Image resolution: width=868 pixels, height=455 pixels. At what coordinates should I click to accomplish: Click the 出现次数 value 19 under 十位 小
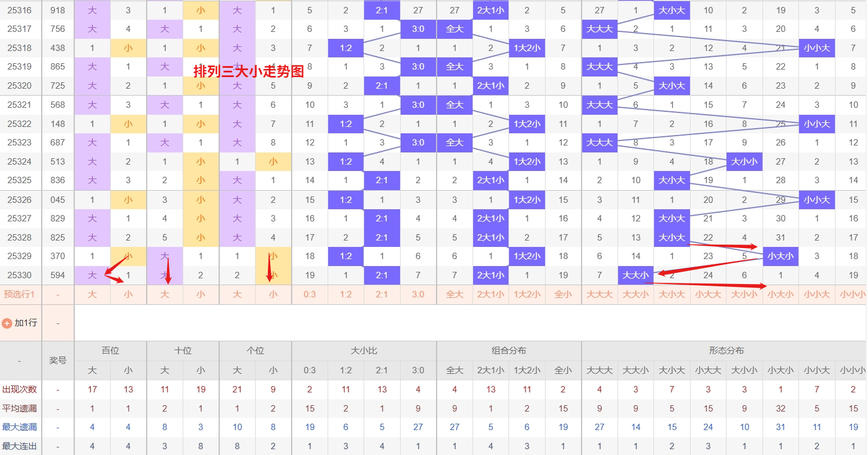[x=201, y=390]
